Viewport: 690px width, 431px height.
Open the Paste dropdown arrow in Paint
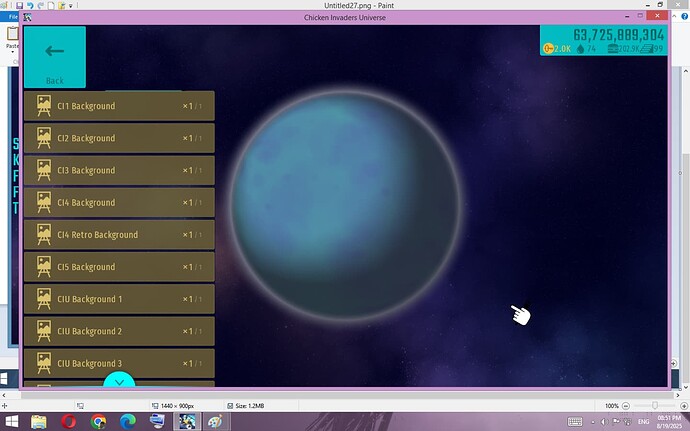point(12,52)
